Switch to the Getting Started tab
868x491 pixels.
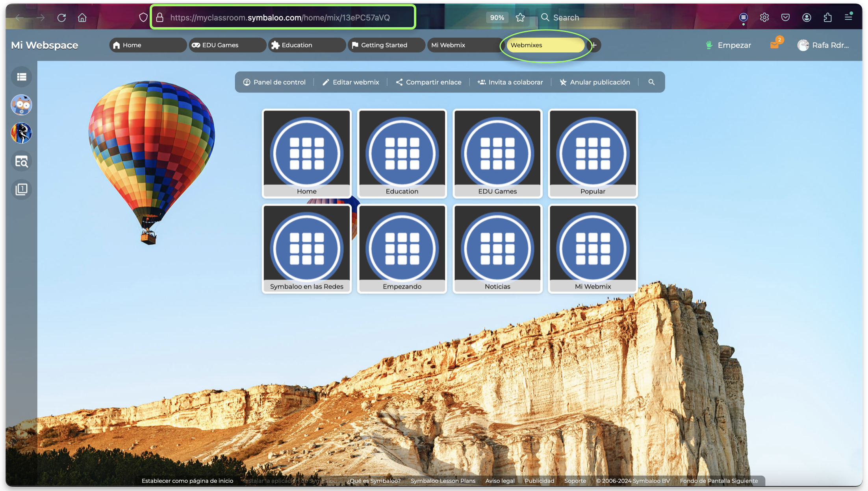[386, 45]
